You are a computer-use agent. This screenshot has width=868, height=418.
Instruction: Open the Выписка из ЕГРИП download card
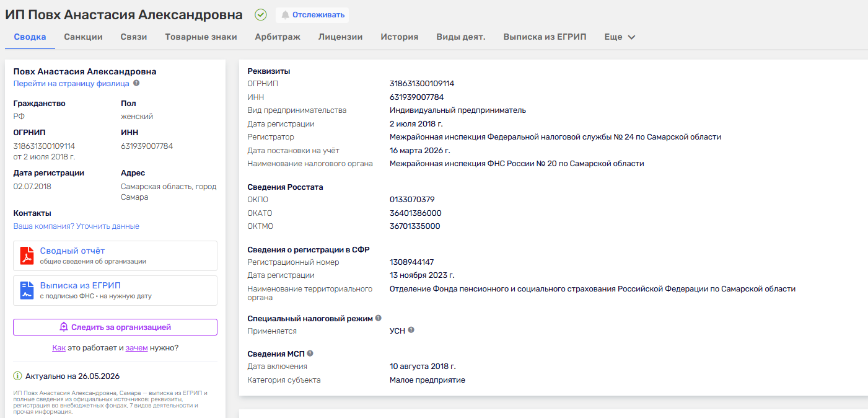point(115,290)
